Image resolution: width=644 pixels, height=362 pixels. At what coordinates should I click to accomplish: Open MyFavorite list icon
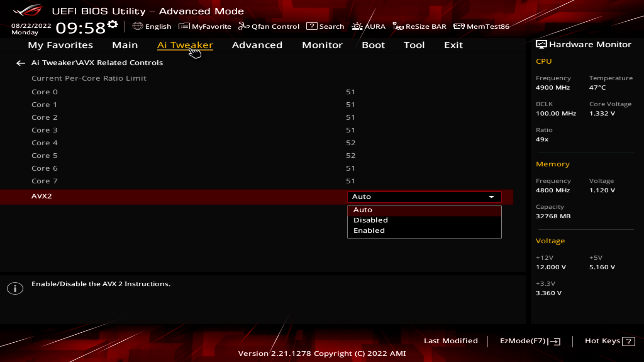(184, 26)
